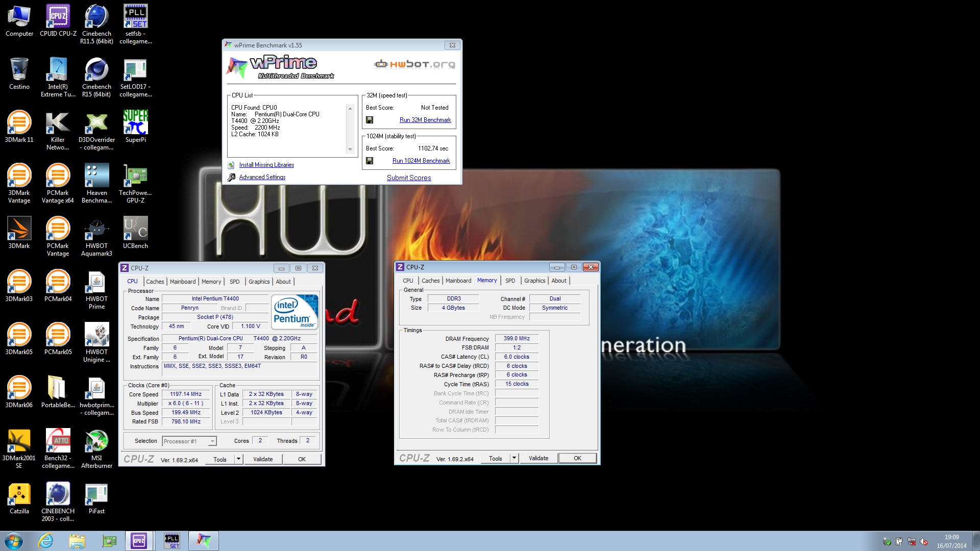This screenshot has width=980, height=551.
Task: Open HWBOT Prime desktop icon
Action: click(x=96, y=289)
